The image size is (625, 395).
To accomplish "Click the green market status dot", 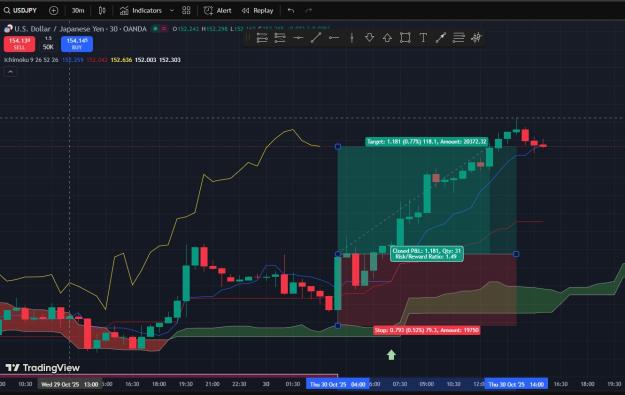I will coord(155,29).
